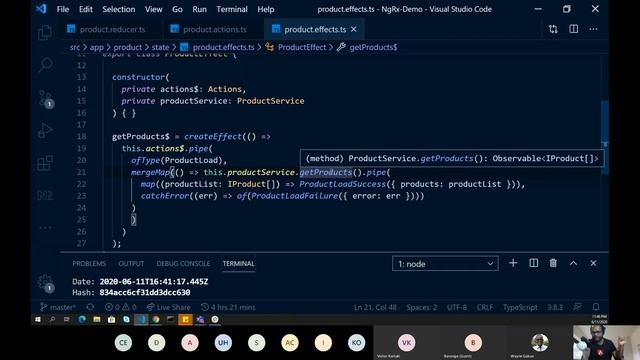
Task: Switch to the DEBUG CONSOLE tab
Action: click(x=183, y=264)
